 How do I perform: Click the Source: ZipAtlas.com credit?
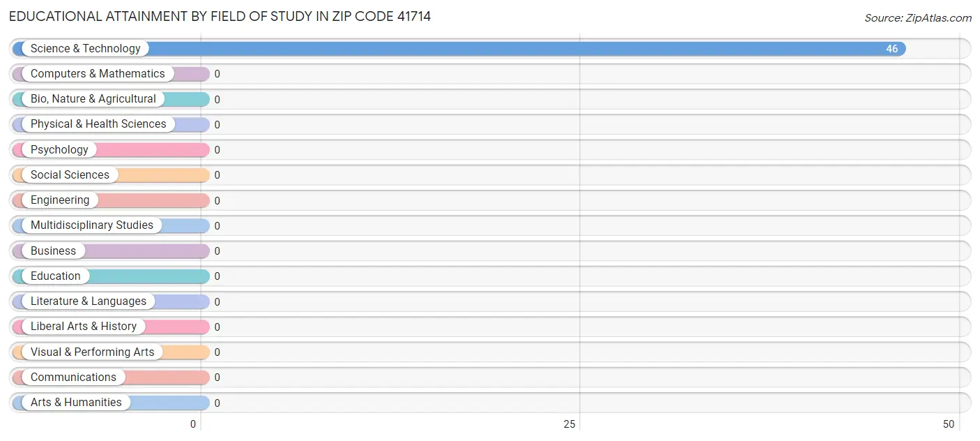918,18
